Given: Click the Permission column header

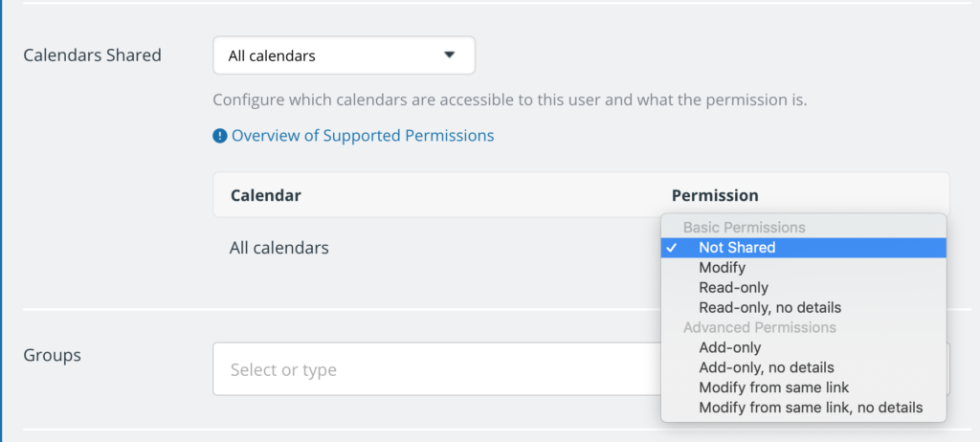Looking at the screenshot, I should coord(715,196).
